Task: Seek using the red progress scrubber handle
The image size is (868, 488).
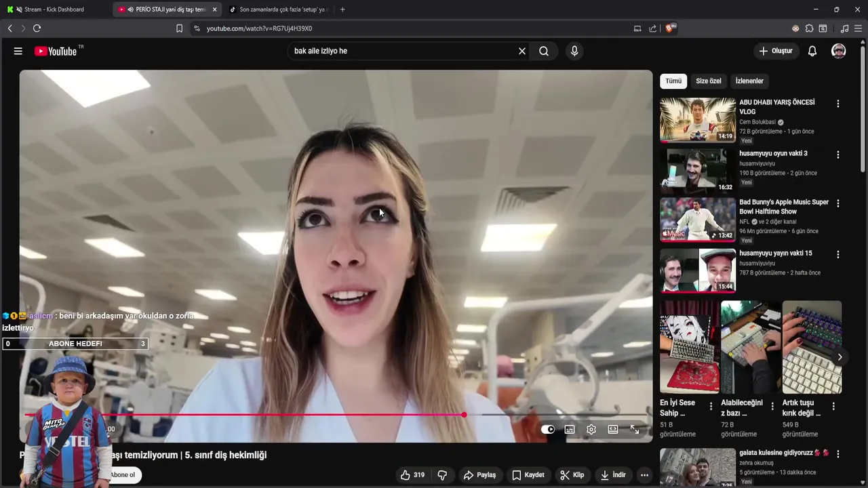Action: (464, 415)
